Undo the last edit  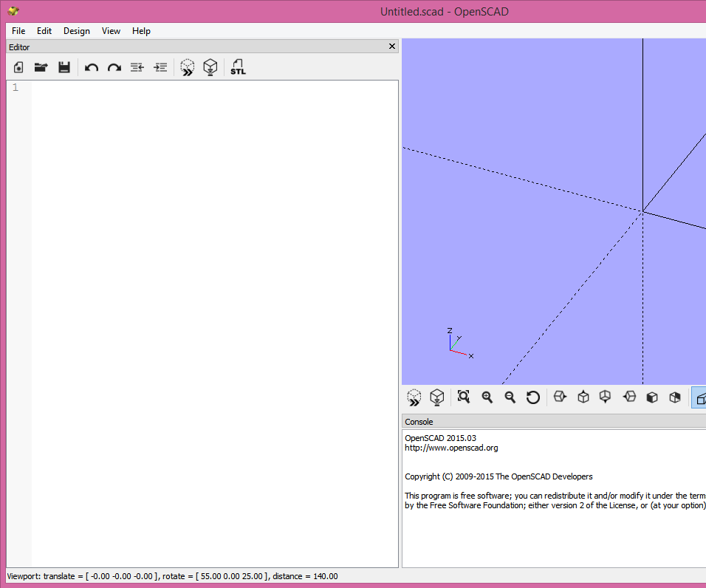(x=91, y=67)
